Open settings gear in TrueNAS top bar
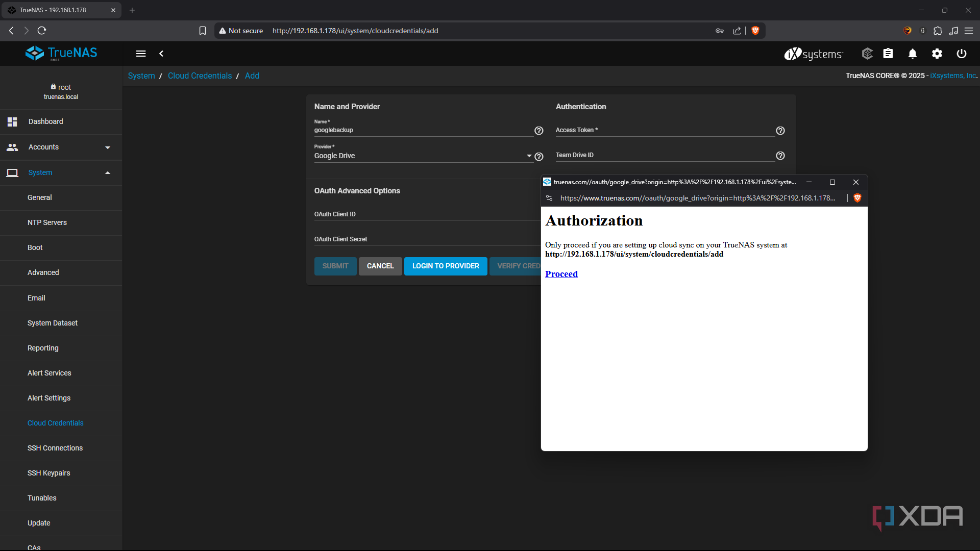The height and width of the screenshot is (551, 980). point(937,54)
